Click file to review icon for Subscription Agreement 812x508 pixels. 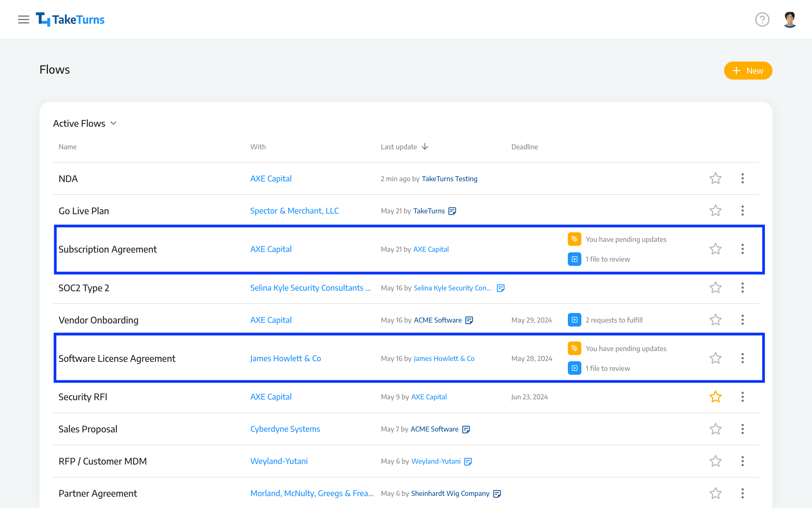tap(574, 259)
